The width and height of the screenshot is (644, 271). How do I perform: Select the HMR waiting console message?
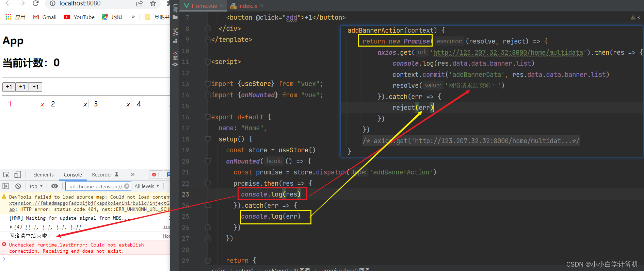pyautogui.click(x=69, y=218)
